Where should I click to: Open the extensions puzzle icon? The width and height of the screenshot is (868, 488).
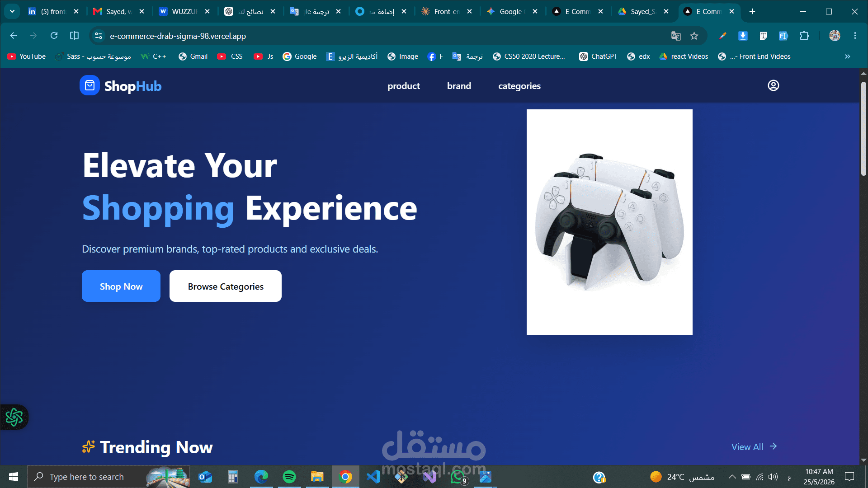pyautogui.click(x=804, y=36)
